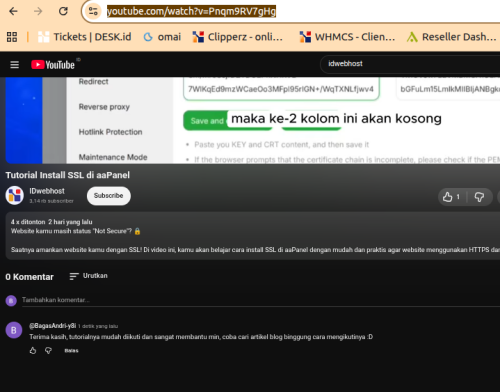500x392 pixels.
Task: Click the YouTube search box with idwebhost
Action: [410, 64]
